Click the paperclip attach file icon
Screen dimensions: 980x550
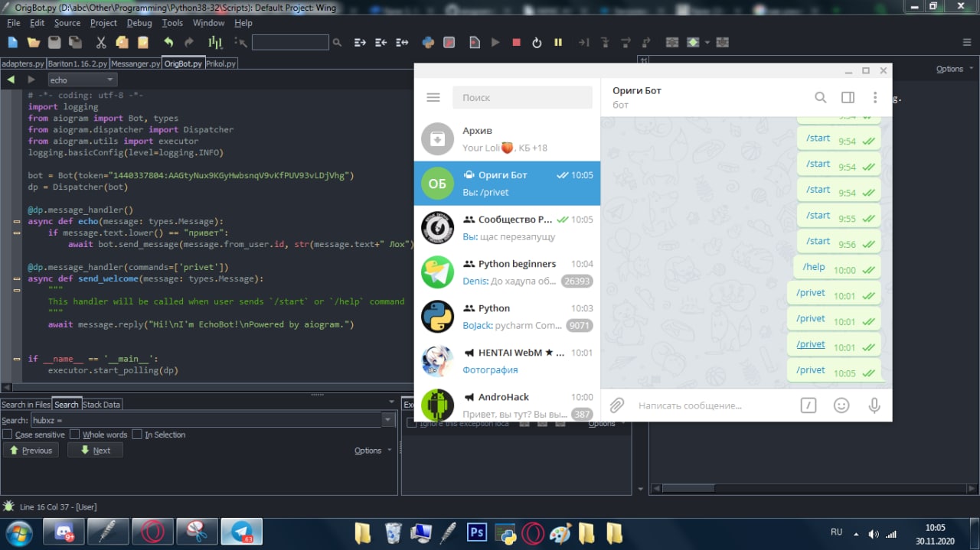point(617,405)
